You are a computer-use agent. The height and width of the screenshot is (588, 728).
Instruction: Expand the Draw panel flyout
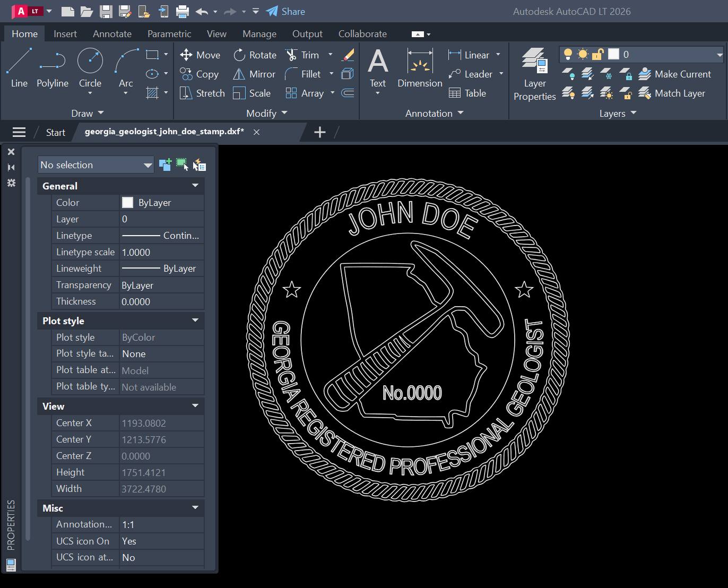click(x=88, y=113)
